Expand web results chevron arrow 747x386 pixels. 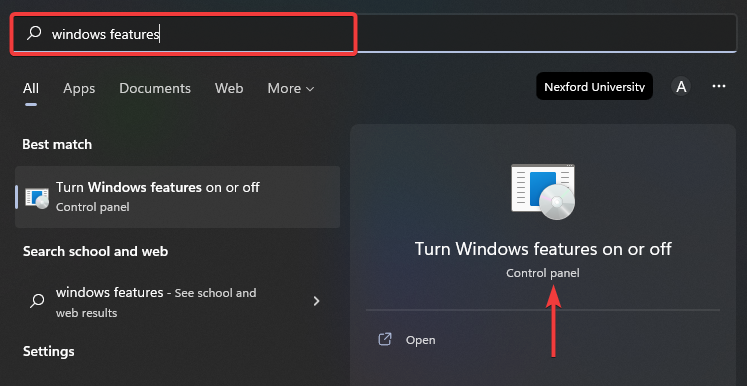[316, 301]
